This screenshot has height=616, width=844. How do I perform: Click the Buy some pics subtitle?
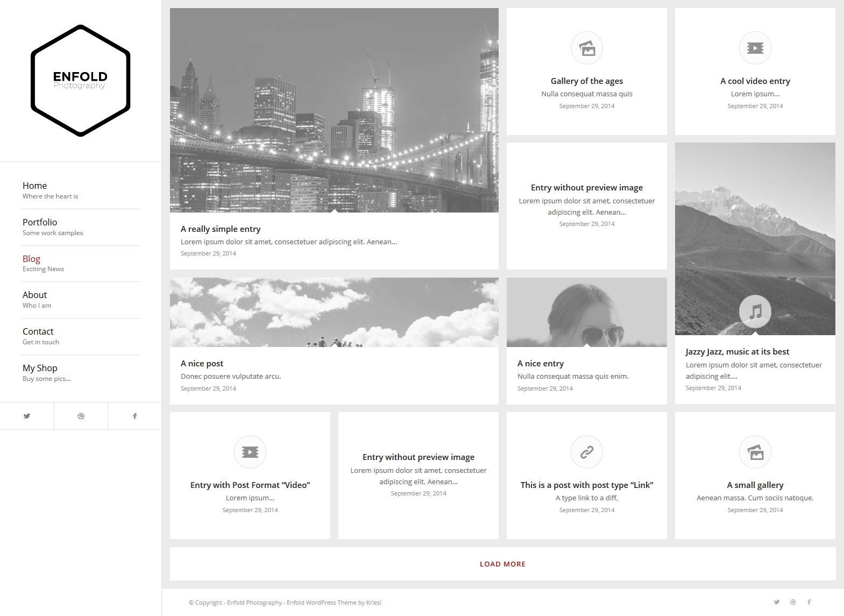point(47,379)
